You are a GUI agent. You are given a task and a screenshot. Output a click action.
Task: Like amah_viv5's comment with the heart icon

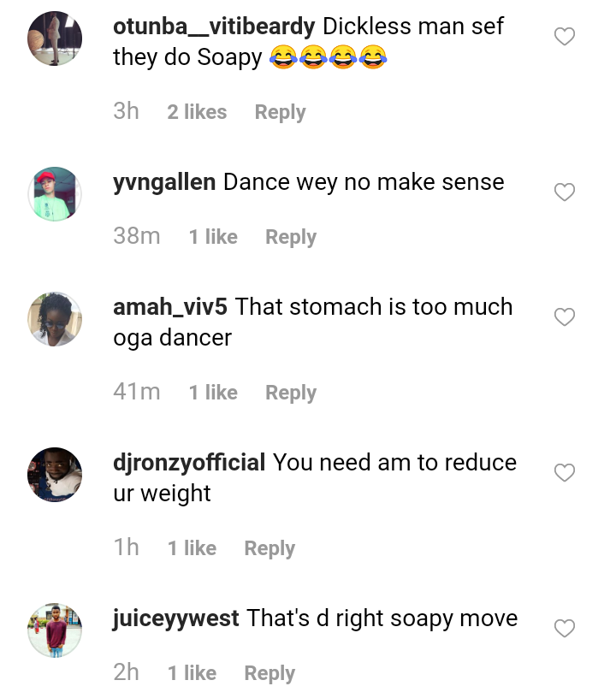[565, 317]
